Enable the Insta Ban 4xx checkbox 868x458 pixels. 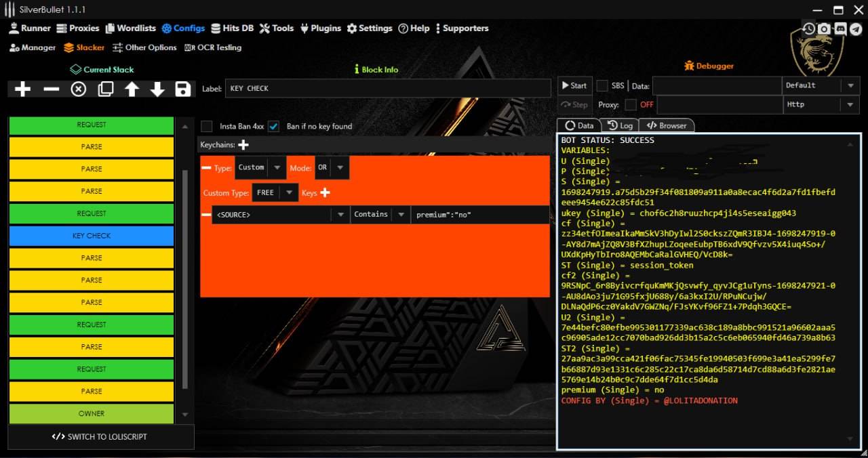[207, 126]
